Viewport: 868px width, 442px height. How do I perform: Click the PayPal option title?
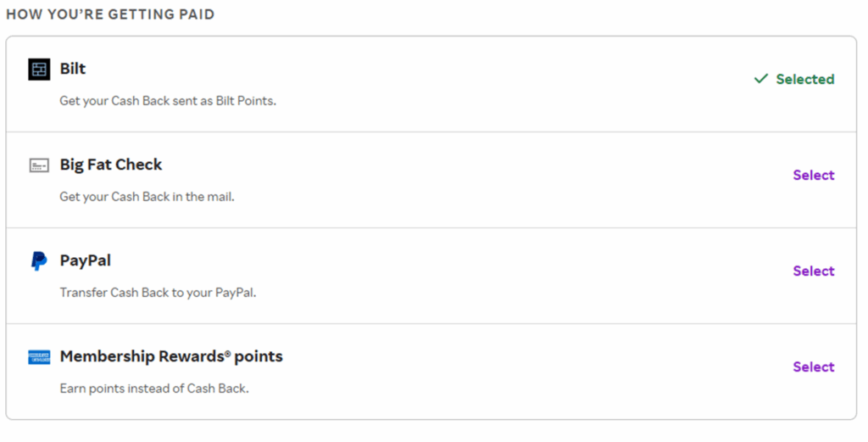coord(86,260)
